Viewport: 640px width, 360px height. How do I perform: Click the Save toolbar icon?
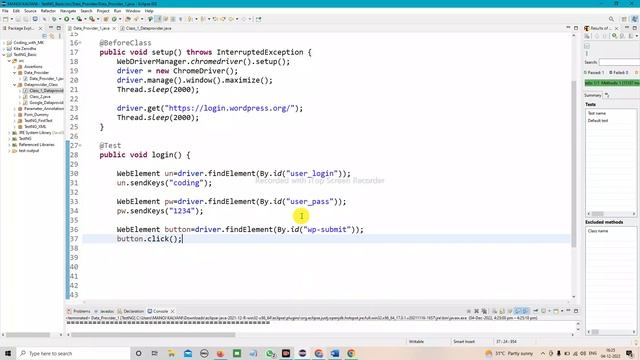tap(18, 19)
